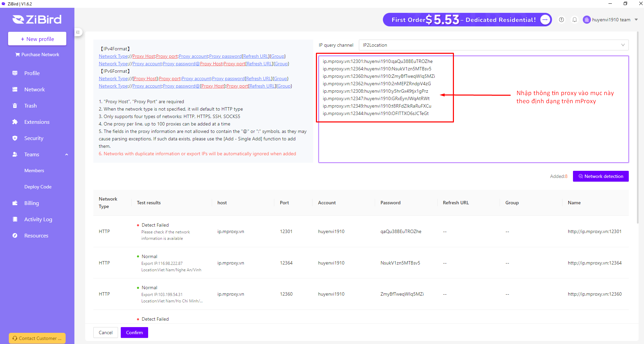Click headset icon on Contact Customer
644x344 pixels.
[15, 338]
